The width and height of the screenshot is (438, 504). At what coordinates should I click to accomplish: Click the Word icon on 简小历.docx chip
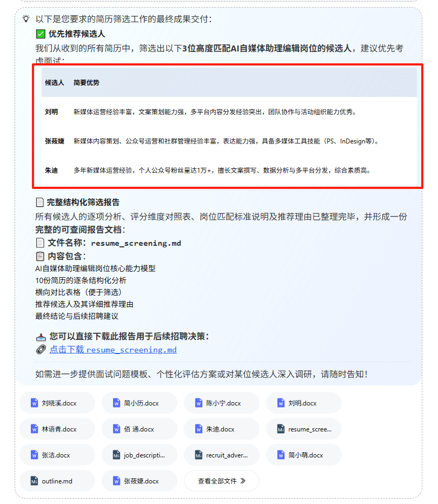[x=116, y=403]
